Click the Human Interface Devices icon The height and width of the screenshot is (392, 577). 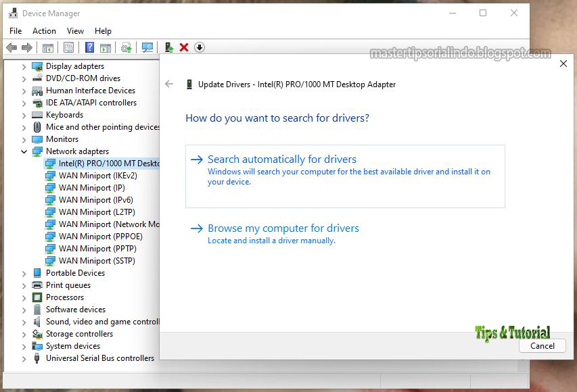point(37,91)
